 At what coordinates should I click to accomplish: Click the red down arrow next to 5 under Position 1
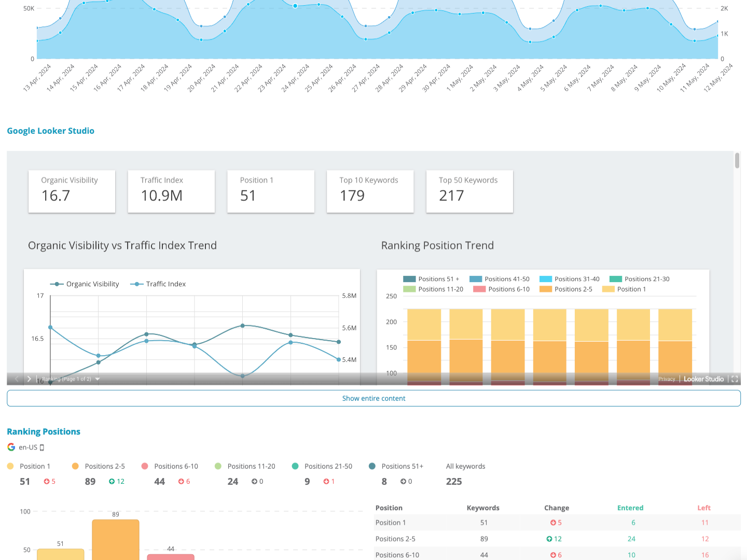pos(47,482)
